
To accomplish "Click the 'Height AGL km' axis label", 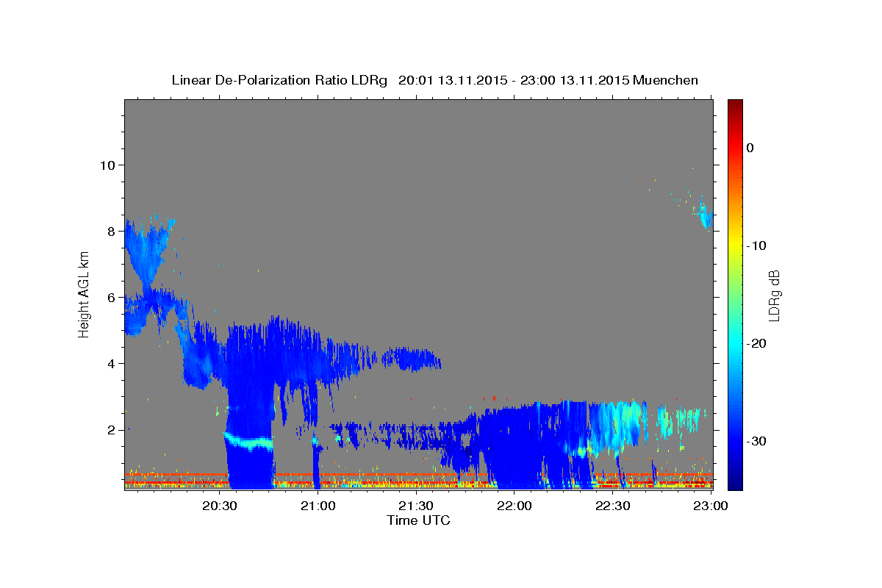I will (x=85, y=294).
